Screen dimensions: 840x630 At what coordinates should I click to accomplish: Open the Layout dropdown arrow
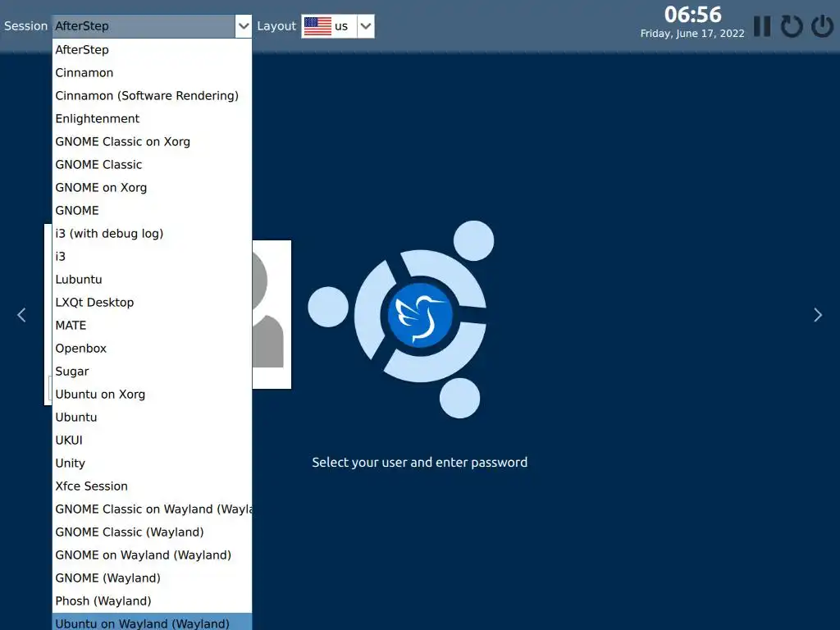pos(366,26)
